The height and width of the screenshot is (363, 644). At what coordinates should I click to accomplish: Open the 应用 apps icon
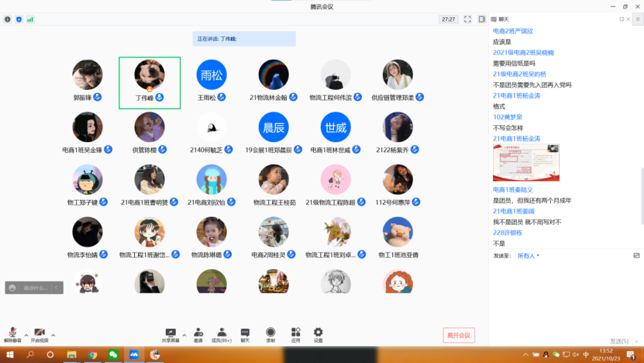295,333
